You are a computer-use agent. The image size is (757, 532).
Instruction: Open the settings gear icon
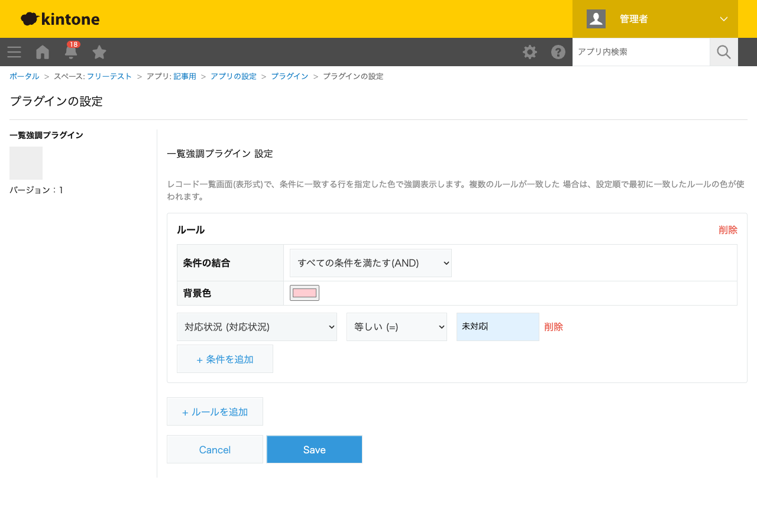pyautogui.click(x=530, y=52)
